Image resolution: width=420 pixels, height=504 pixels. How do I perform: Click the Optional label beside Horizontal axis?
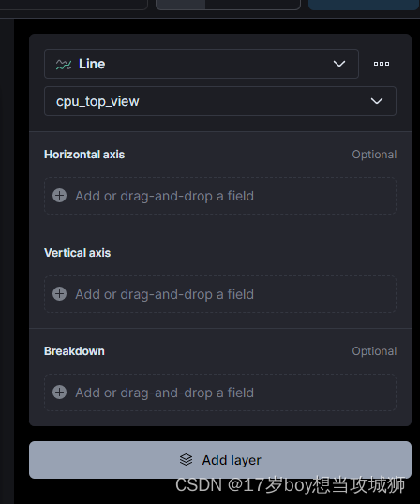coord(374,155)
